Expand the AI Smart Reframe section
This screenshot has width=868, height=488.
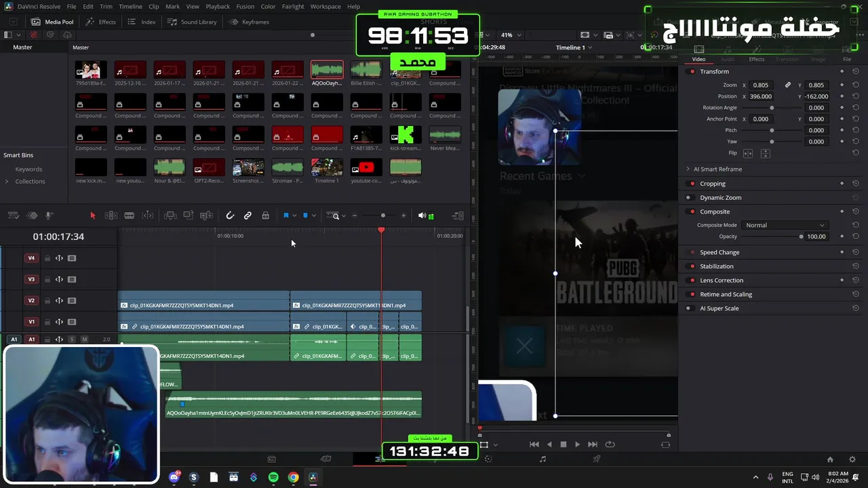[688, 169]
